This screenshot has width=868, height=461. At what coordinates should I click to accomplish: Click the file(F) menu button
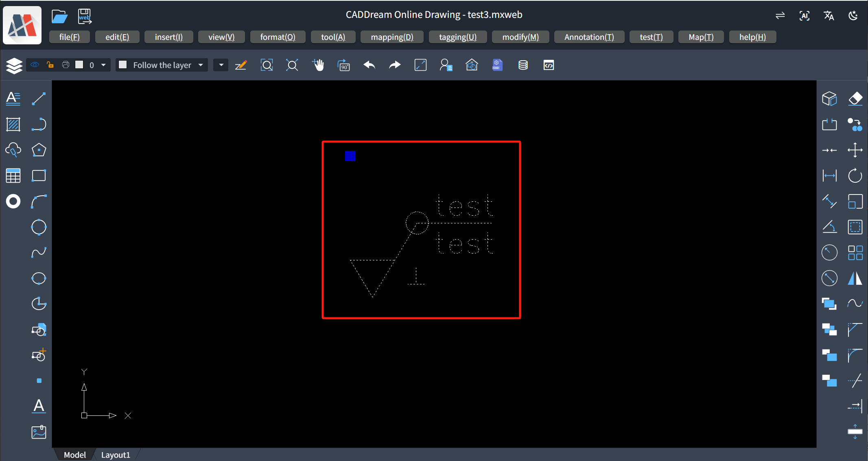coord(69,37)
